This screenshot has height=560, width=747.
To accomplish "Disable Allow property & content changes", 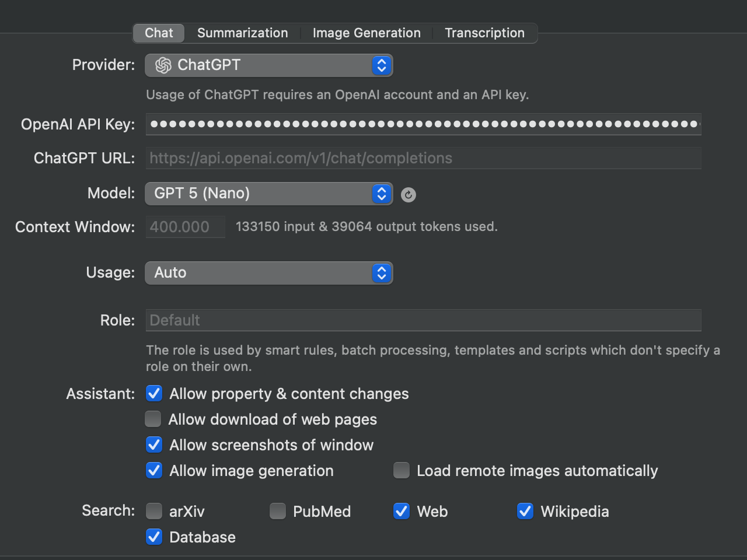I will (x=154, y=394).
